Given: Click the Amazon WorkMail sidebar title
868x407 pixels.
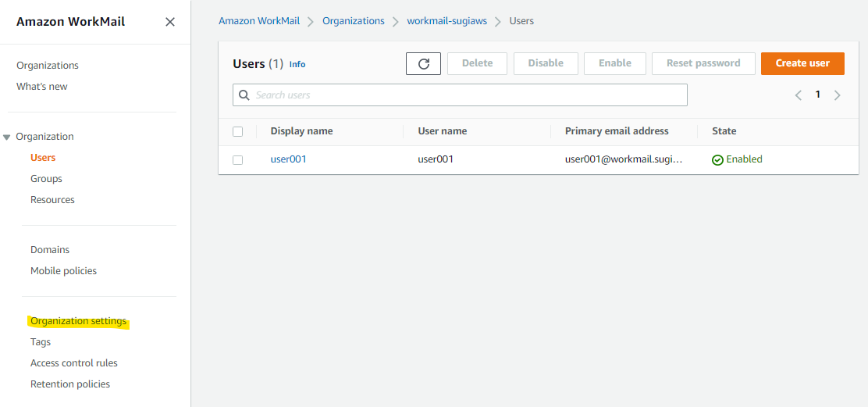Looking at the screenshot, I should tap(71, 22).
